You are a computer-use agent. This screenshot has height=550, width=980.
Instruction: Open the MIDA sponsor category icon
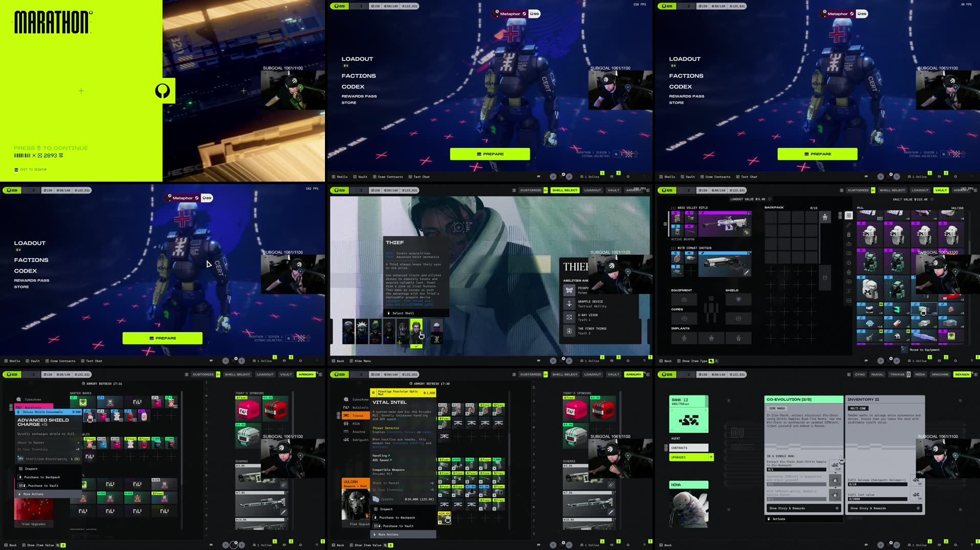point(346,424)
